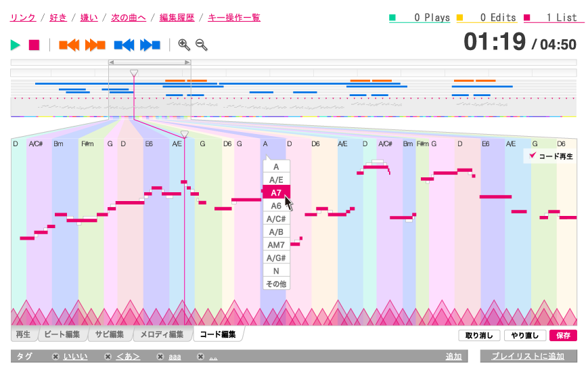This screenshot has width=588, height=373.
Task: Switch to the サビ編集 tab
Action: [110, 334]
